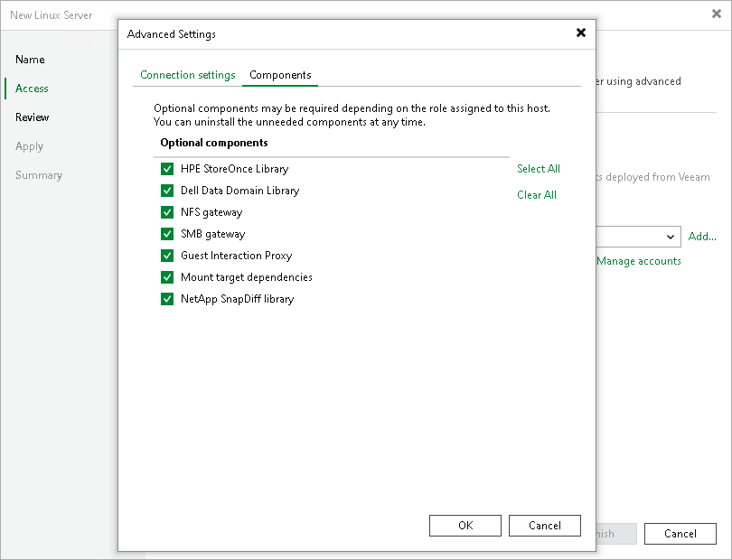732x560 pixels.
Task: Select the Components tab
Action: click(280, 75)
